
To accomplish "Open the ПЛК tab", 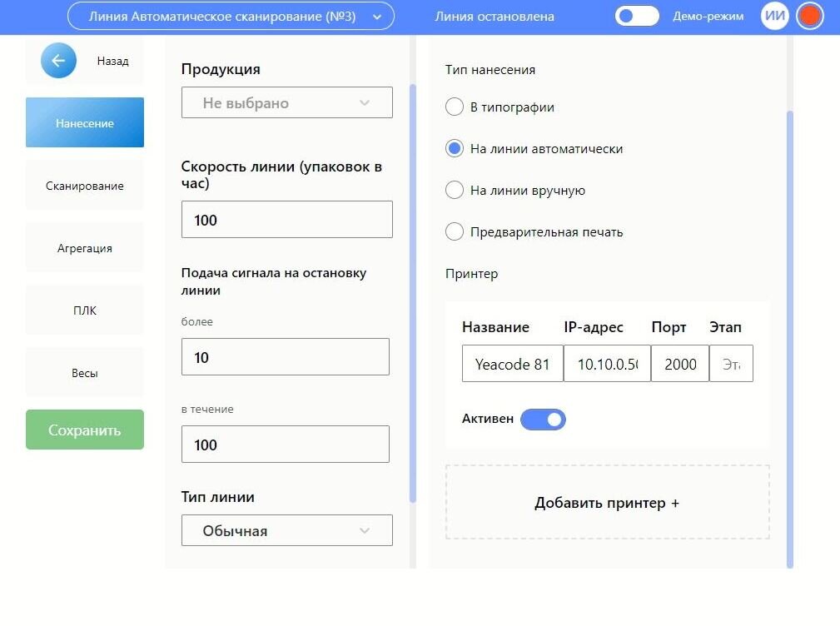I will 85,310.
